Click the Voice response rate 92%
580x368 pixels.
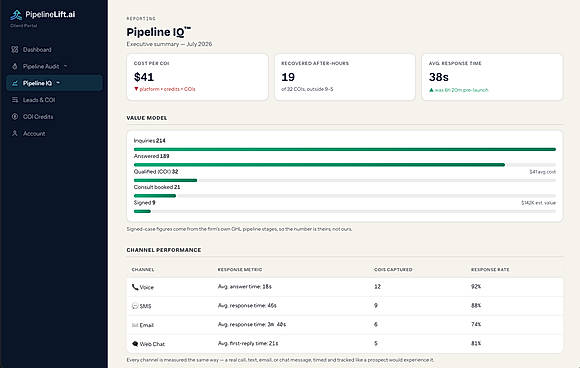coord(476,287)
